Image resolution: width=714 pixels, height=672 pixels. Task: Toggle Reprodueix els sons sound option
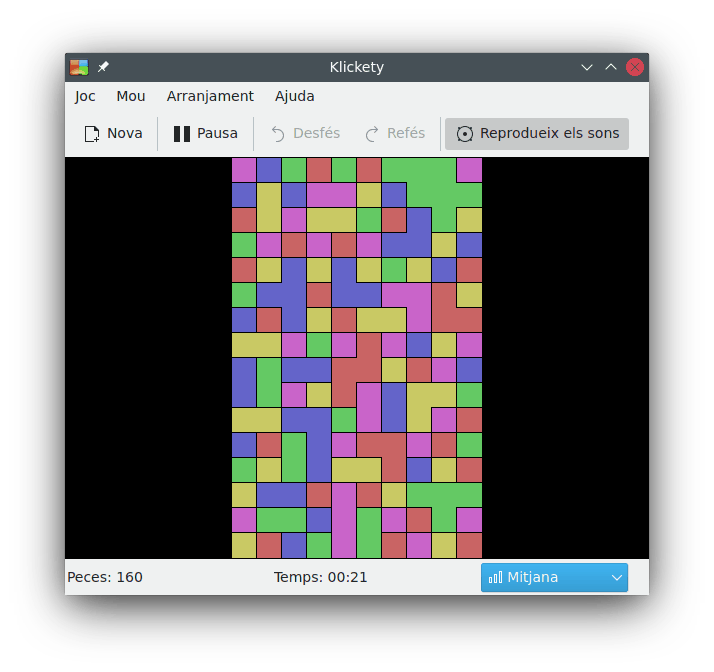537,133
